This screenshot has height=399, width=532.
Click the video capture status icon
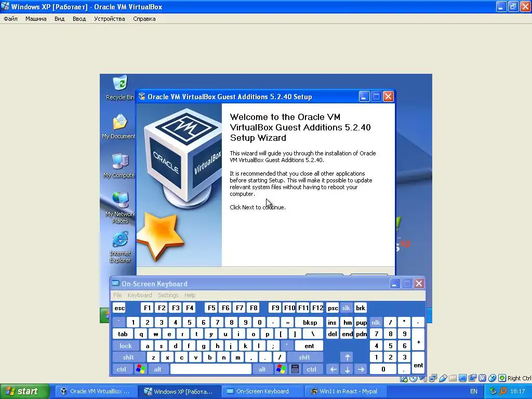pos(472,378)
